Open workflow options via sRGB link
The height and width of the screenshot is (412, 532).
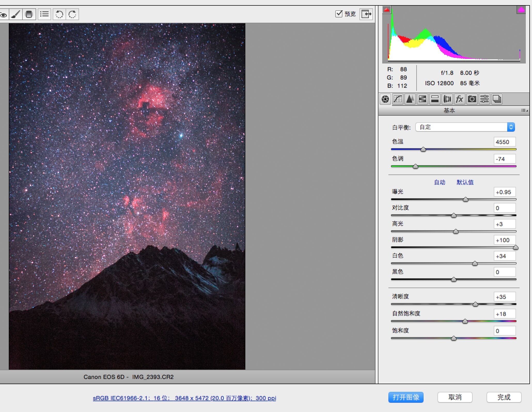coord(184,398)
